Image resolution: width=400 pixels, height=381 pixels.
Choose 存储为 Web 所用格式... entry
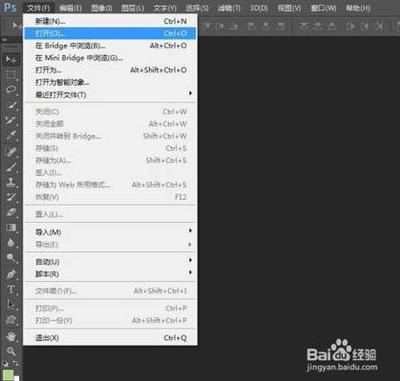coord(110,185)
